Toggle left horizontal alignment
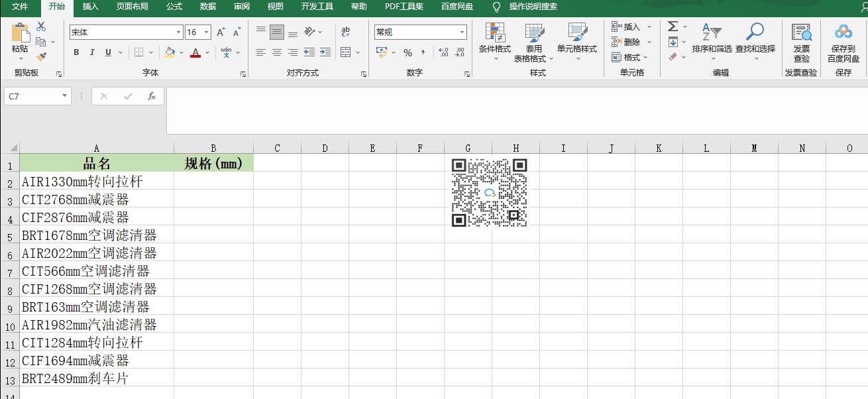The width and height of the screenshot is (868, 399). [x=261, y=52]
